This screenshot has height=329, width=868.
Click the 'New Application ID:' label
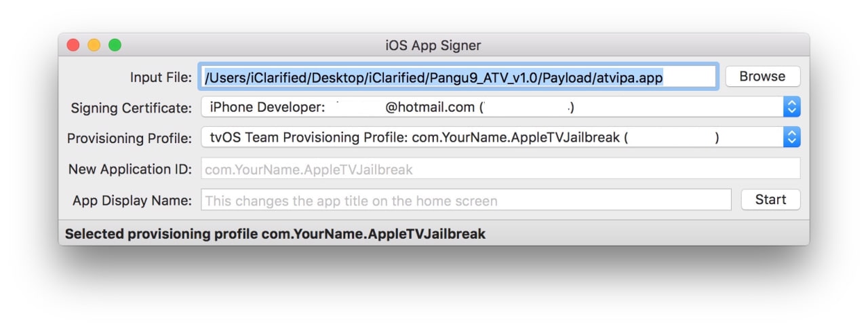point(130,169)
